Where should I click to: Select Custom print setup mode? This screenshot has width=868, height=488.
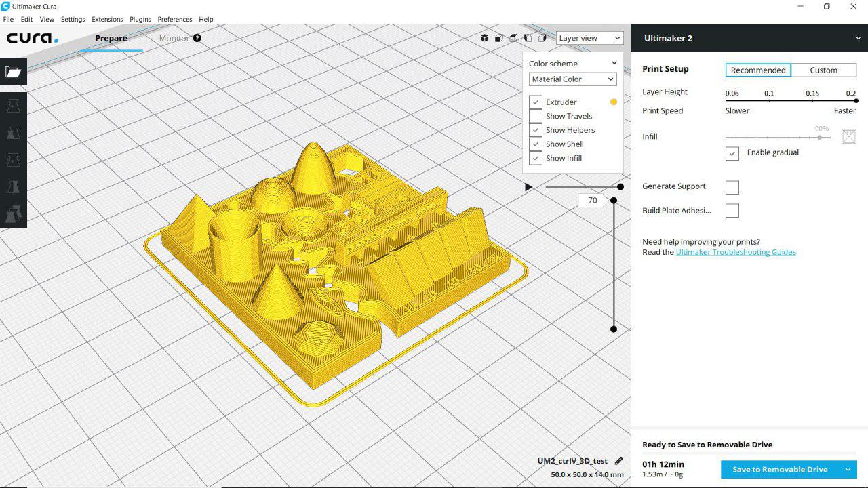823,70
